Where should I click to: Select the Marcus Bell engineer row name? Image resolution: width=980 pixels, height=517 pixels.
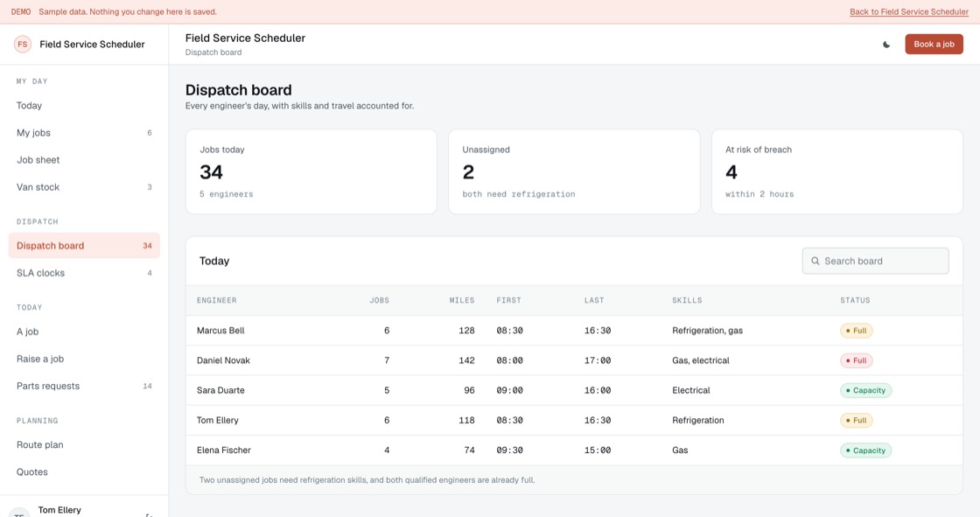pyautogui.click(x=220, y=331)
